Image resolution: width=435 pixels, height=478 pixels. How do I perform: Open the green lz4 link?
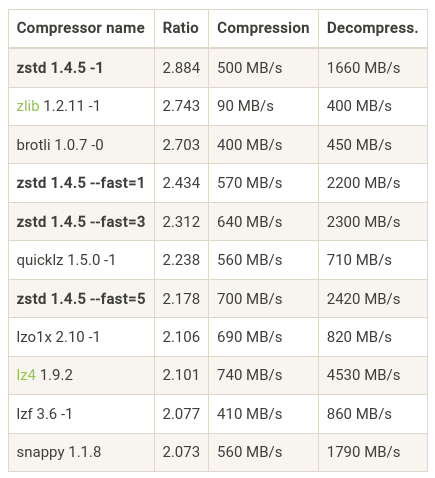[26, 375]
